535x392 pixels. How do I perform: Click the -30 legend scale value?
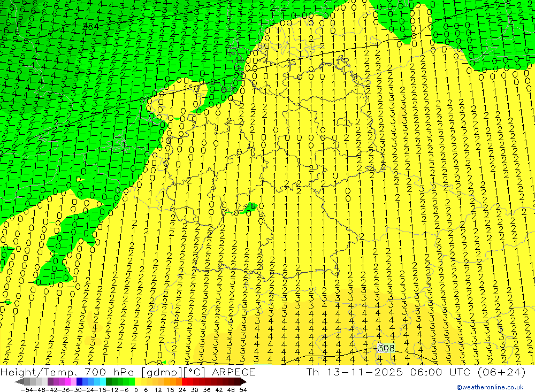[77, 390]
